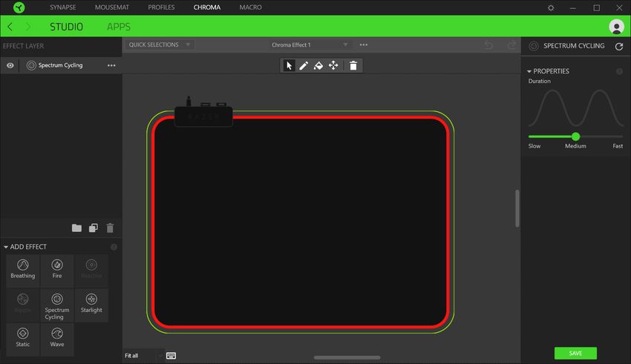Open Spectrum Cycling layer options menu

[111, 65]
